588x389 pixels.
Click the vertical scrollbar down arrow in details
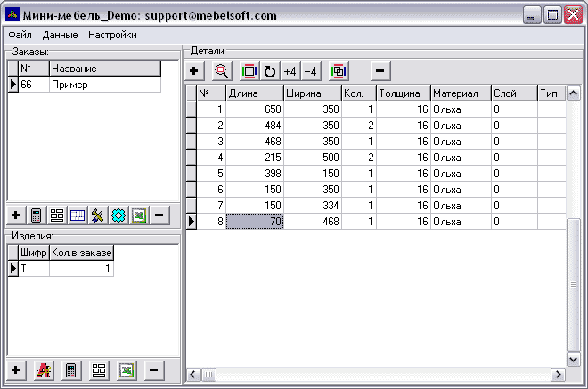click(x=574, y=359)
